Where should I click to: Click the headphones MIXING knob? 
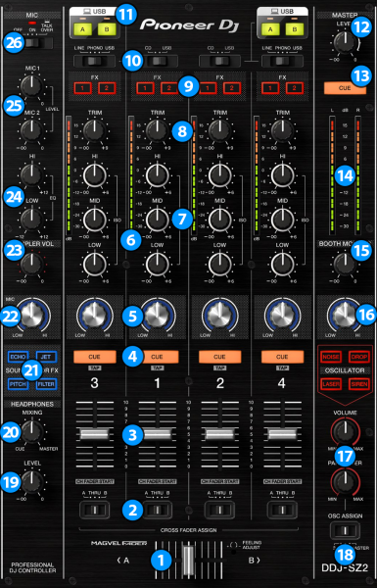32,431
